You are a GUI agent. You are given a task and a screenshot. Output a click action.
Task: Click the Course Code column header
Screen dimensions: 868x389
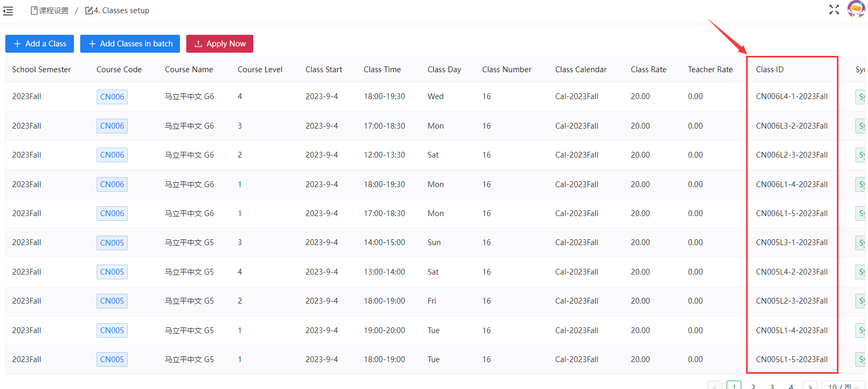(x=119, y=70)
